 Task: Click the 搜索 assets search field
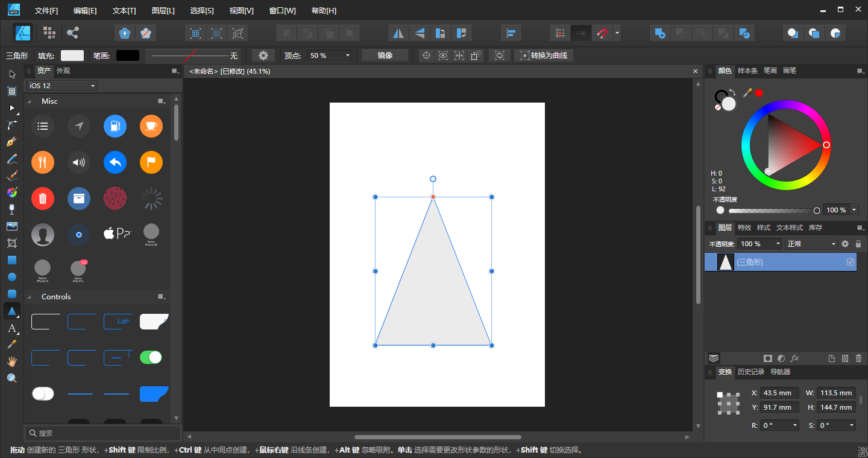coord(102,433)
